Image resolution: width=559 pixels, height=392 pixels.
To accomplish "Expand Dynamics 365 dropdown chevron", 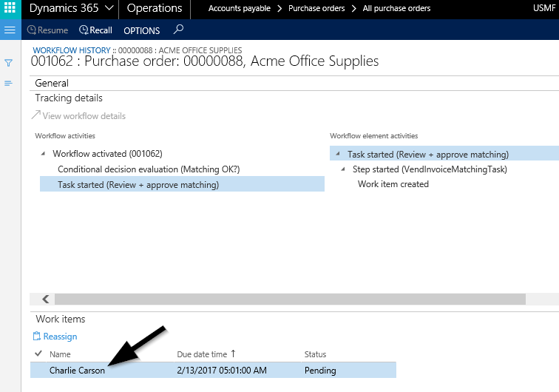I will click(x=109, y=9).
